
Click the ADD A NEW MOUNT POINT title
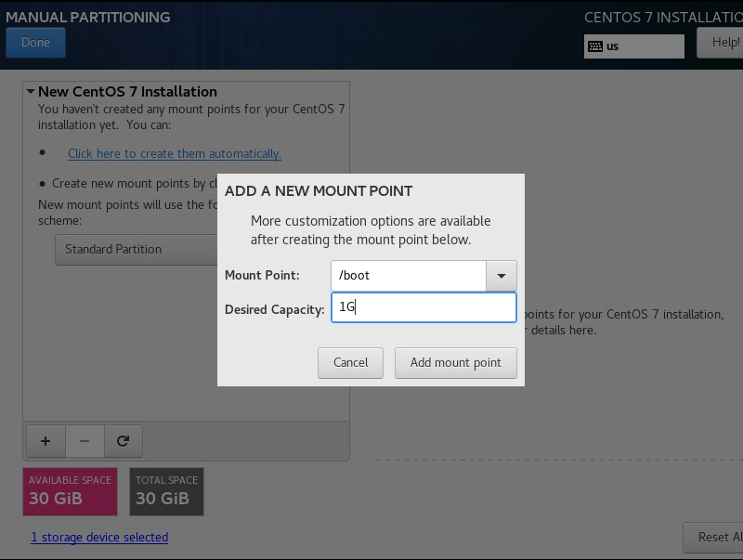[319, 191]
